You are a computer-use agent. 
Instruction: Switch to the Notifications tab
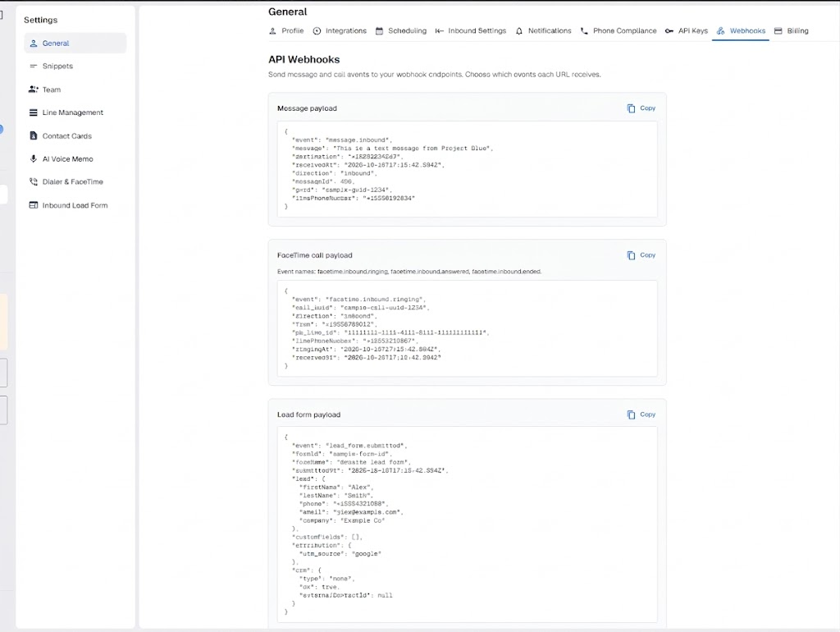[543, 31]
